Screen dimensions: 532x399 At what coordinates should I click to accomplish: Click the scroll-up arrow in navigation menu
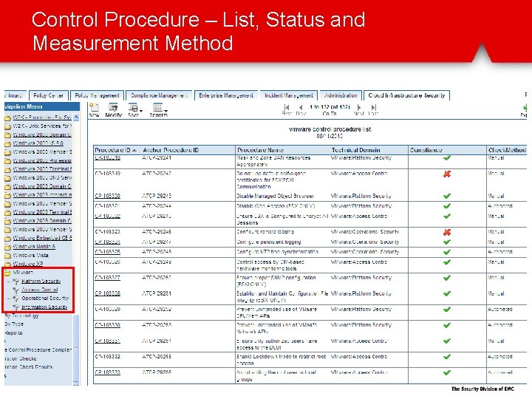click(x=76, y=117)
